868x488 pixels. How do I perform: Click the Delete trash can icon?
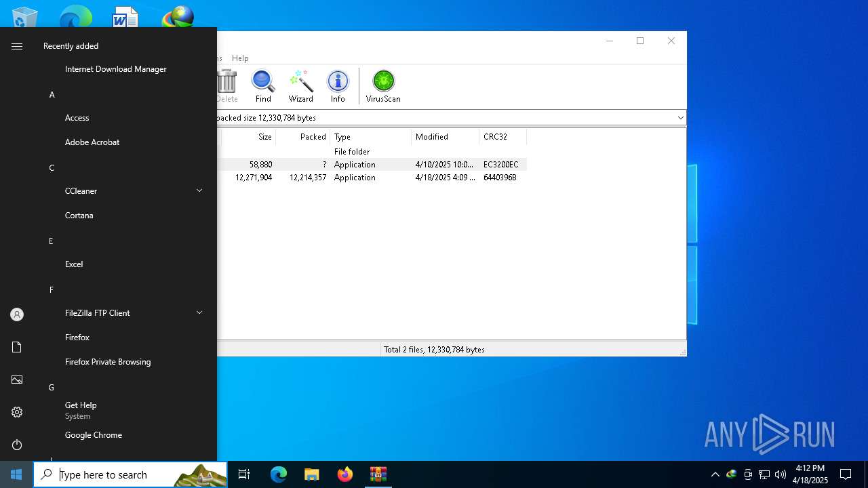pos(226,86)
